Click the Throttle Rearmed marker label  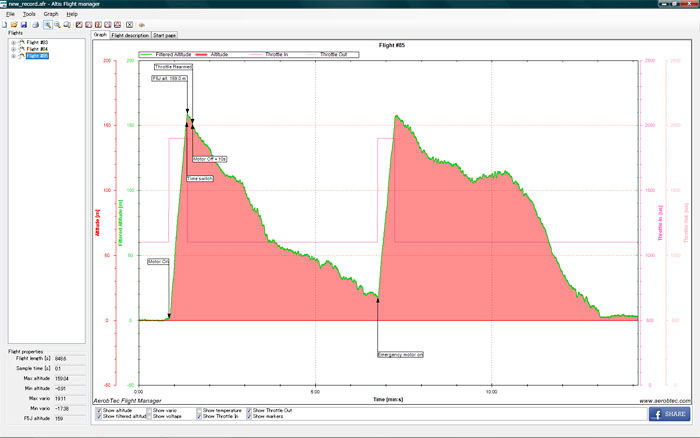pyautogui.click(x=173, y=67)
